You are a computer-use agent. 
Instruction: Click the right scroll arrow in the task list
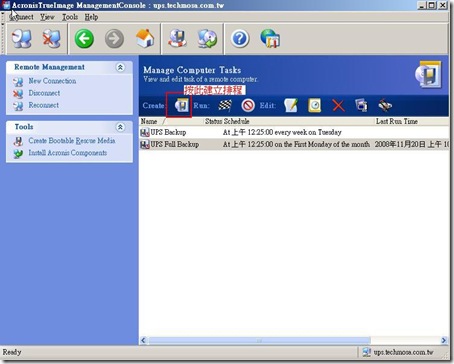point(444,340)
